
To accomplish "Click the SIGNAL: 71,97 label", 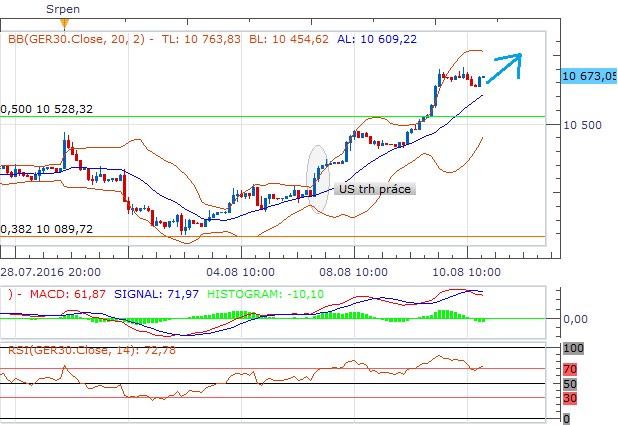I will tap(145, 294).
